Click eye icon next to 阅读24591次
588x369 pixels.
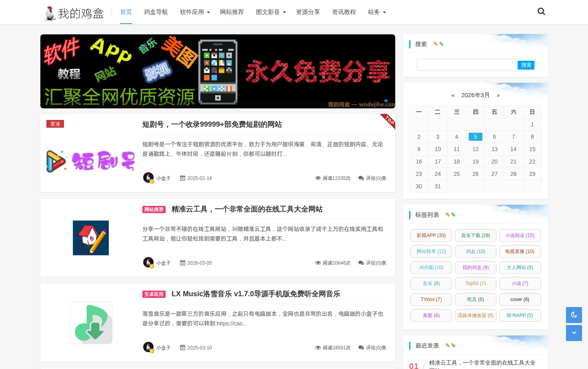[x=318, y=348]
